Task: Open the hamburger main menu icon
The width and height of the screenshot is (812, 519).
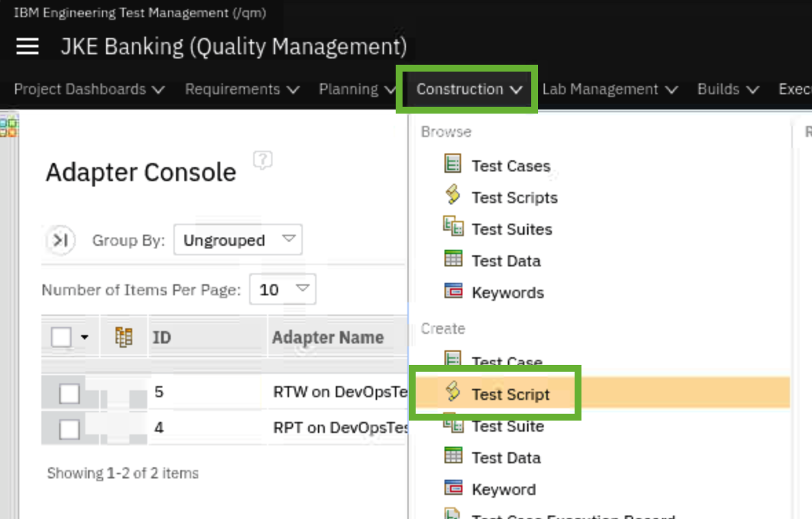Action: click(28, 47)
